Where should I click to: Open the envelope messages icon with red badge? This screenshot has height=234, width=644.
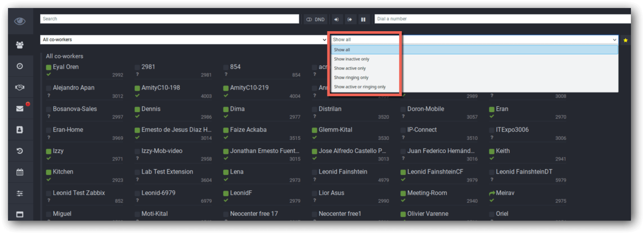[20, 109]
